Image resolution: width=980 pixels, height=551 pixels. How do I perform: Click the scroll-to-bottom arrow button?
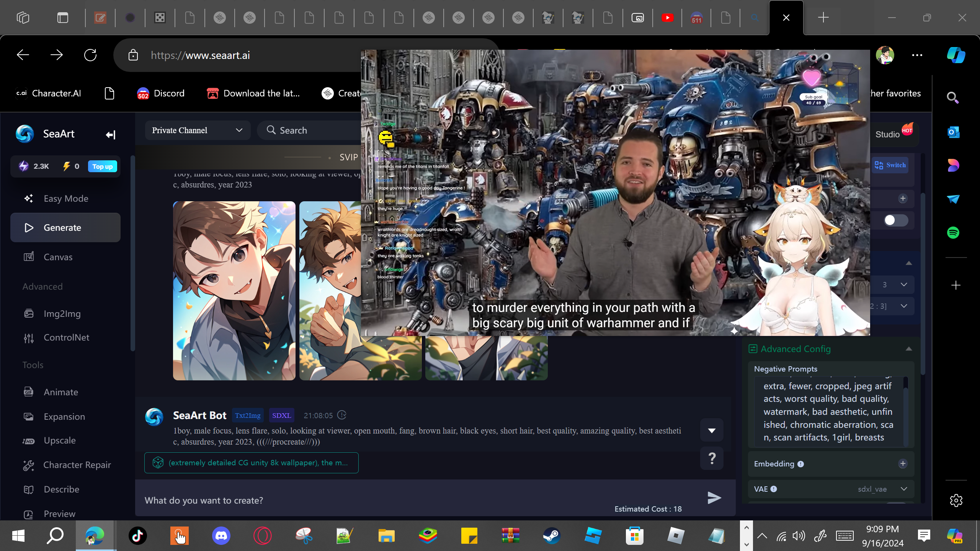coord(712,430)
